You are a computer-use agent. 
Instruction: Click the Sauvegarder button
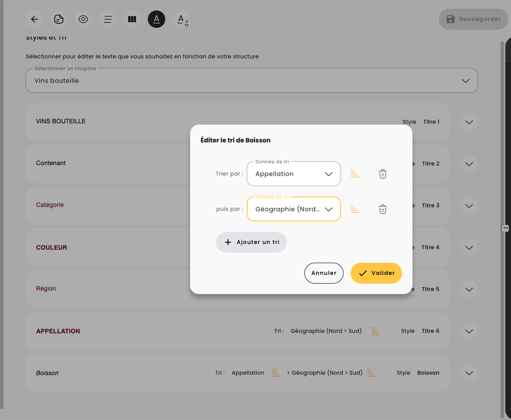click(473, 19)
